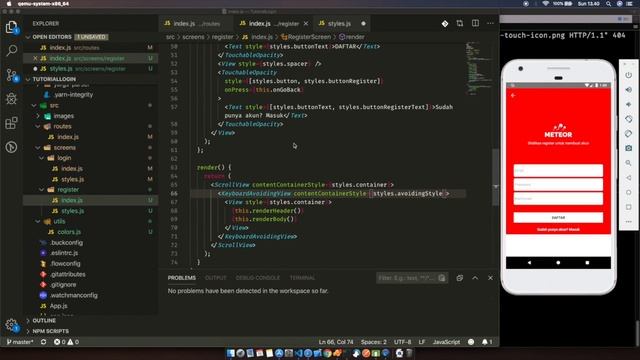This screenshot has width=640, height=360.
Task: Click emulator power button
Action: (x=629, y=75)
